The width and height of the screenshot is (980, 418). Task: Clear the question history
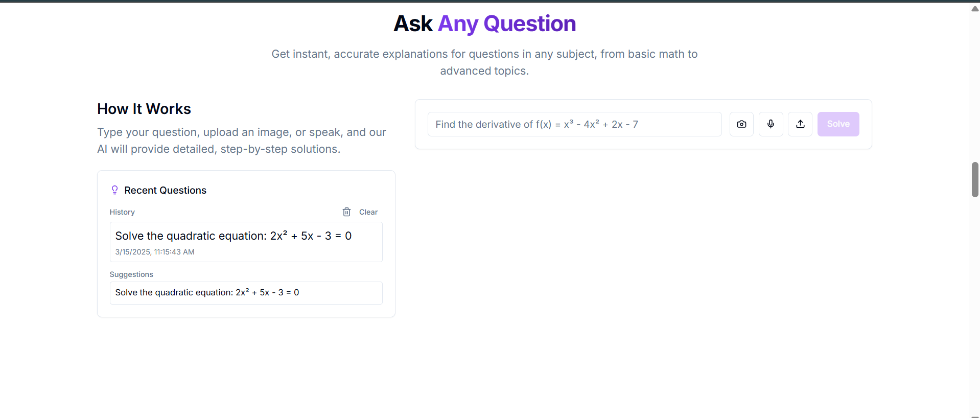point(360,212)
